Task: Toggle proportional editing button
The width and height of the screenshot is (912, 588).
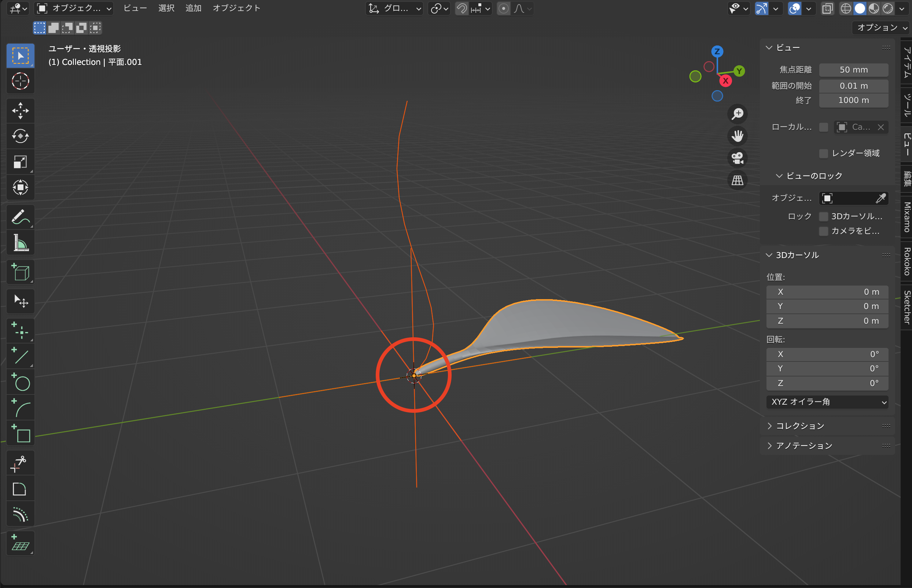Action: tap(504, 8)
